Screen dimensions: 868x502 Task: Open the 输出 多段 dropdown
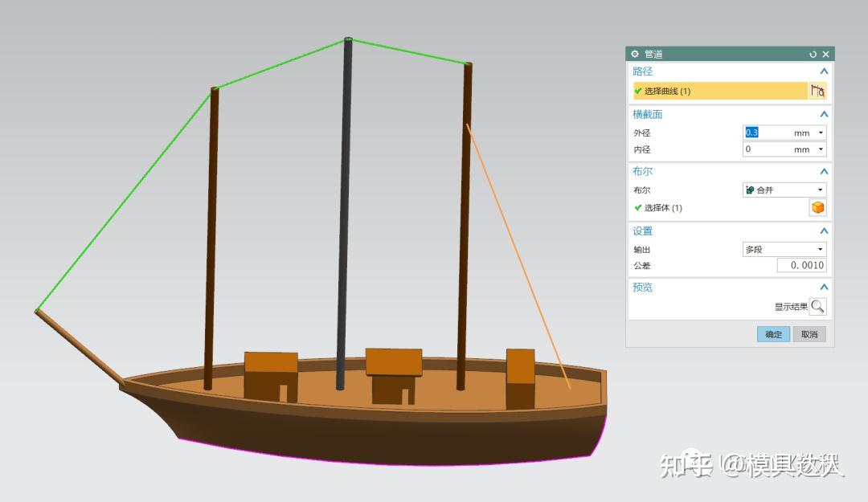pos(784,250)
